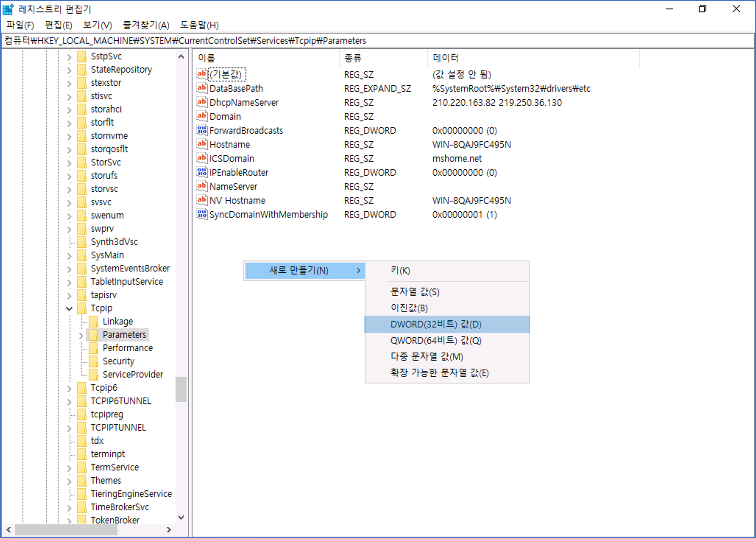Viewport: 756px width, 538px height.
Task: Click the Hostname string value icon
Action: [x=202, y=144]
